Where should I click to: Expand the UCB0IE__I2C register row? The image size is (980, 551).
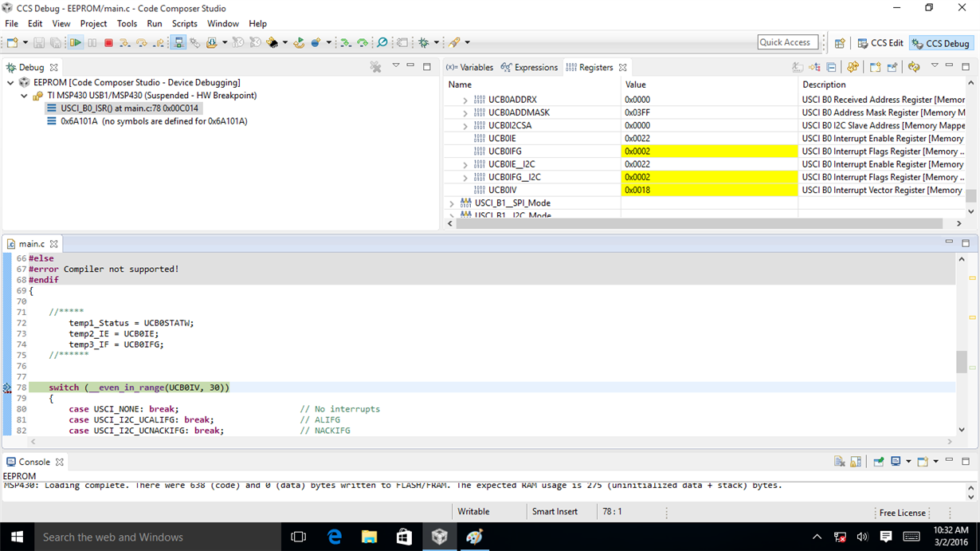click(x=465, y=164)
